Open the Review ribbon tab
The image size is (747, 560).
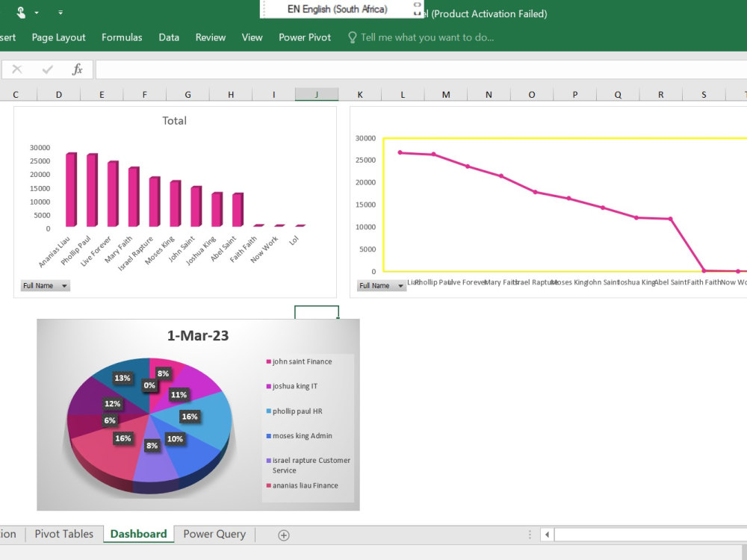tap(210, 37)
